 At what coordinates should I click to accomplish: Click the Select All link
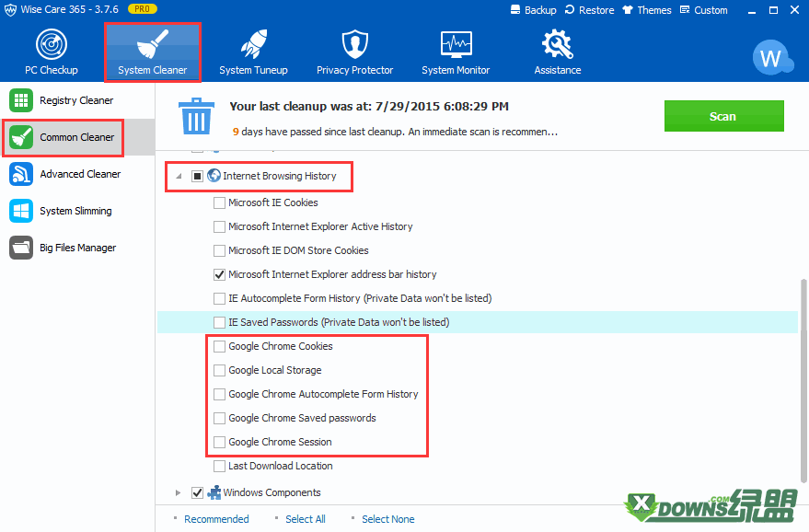tap(306, 519)
